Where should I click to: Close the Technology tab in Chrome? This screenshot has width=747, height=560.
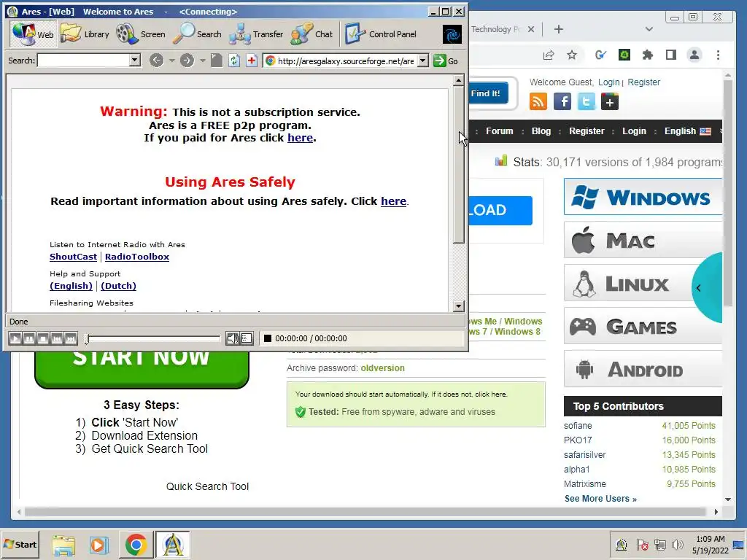point(531,29)
